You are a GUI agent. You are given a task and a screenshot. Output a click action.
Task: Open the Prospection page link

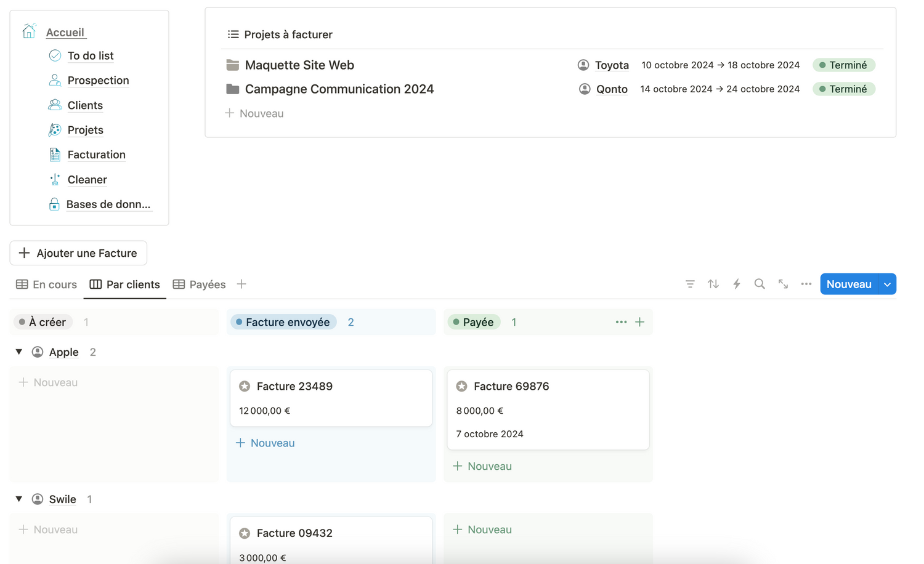coord(98,81)
